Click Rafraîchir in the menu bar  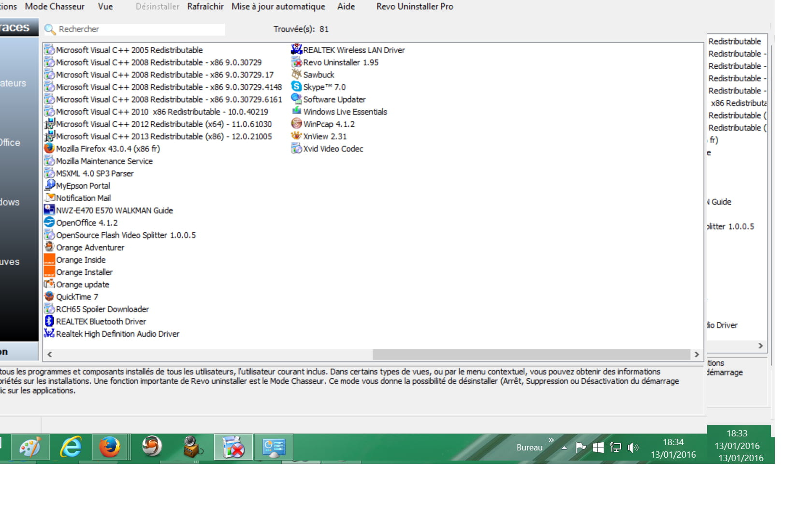point(205,6)
